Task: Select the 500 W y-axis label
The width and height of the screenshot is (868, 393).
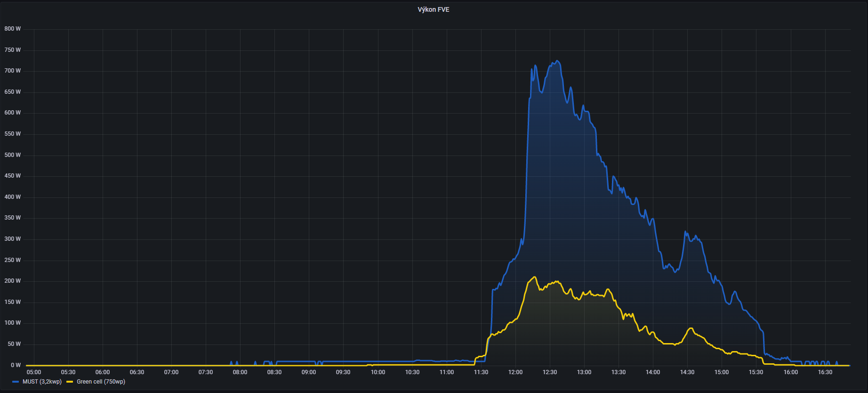Action: (13, 155)
